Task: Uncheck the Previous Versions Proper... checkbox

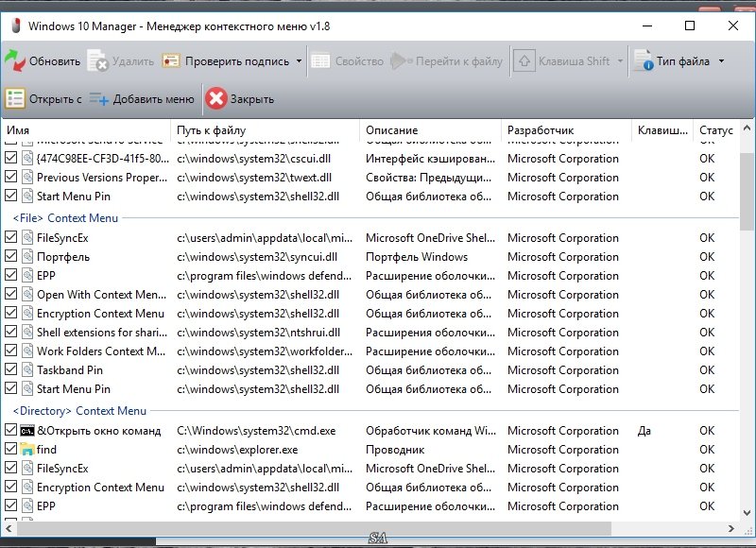Action: click(x=10, y=177)
